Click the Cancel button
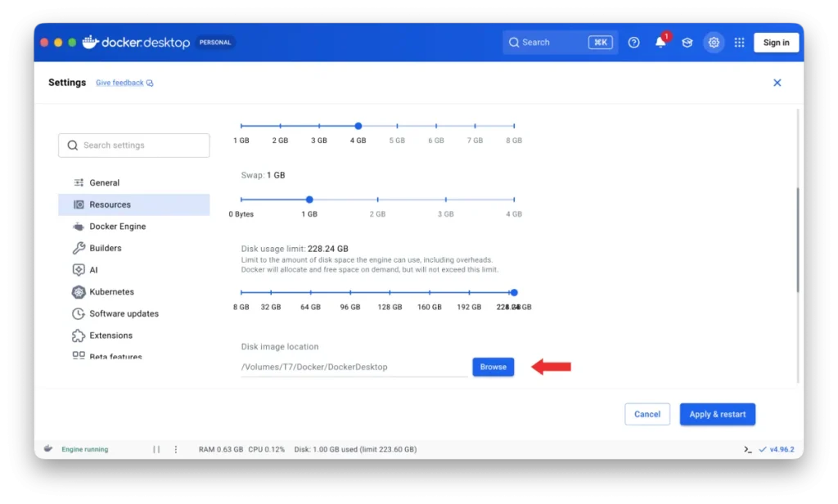Screen dimensions: 838x504 [647, 414]
